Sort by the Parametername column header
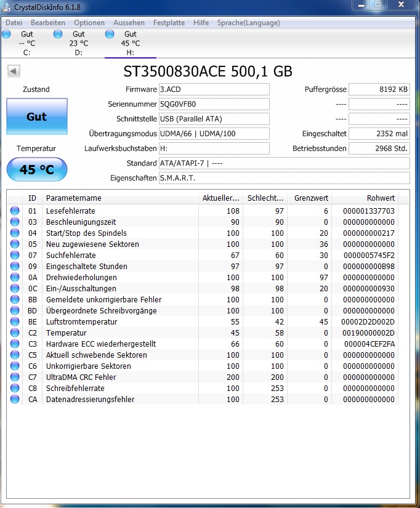Screen dimensions: 420x508 [x=120, y=198]
